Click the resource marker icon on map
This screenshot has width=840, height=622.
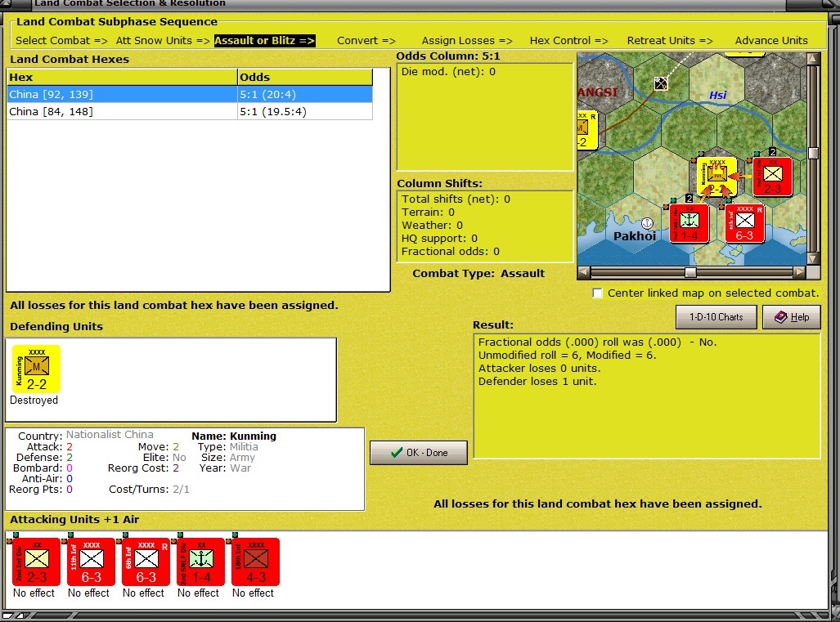coord(661,83)
